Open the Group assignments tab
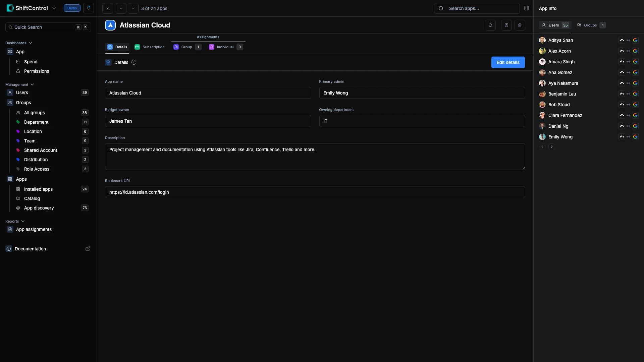 [x=187, y=47]
